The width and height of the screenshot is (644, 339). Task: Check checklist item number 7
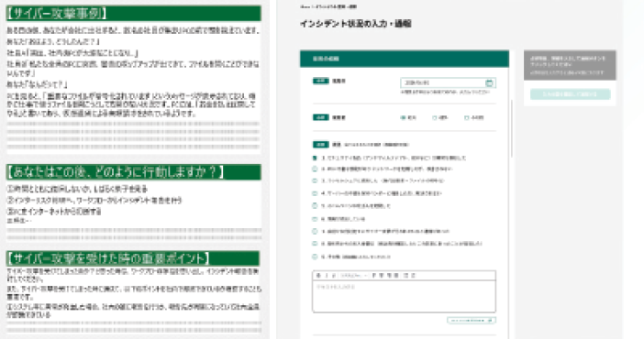[x=315, y=231]
